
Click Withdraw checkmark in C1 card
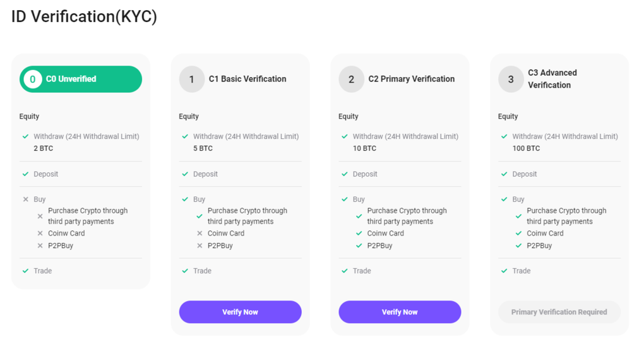tap(185, 136)
